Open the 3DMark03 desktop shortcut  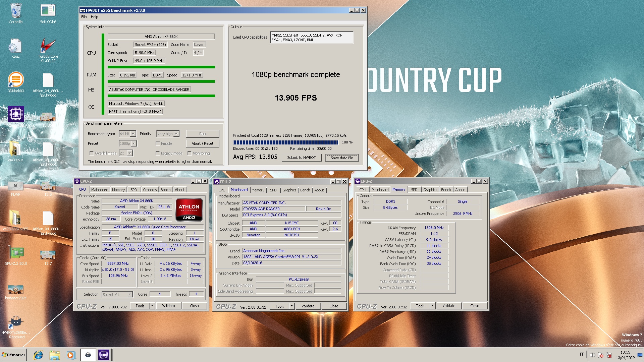click(16, 82)
